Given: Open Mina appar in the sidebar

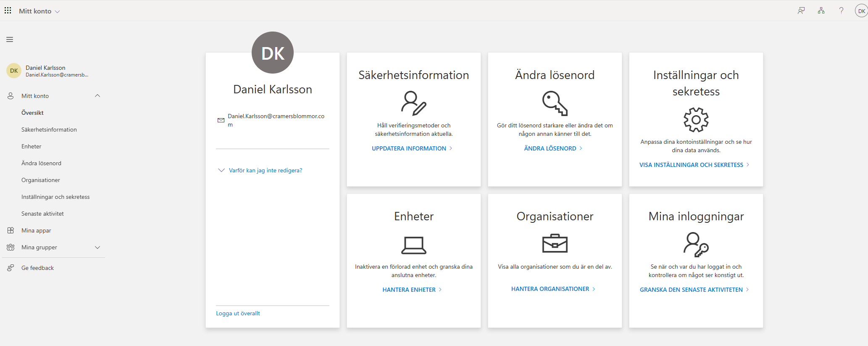Looking at the screenshot, I should (36, 230).
